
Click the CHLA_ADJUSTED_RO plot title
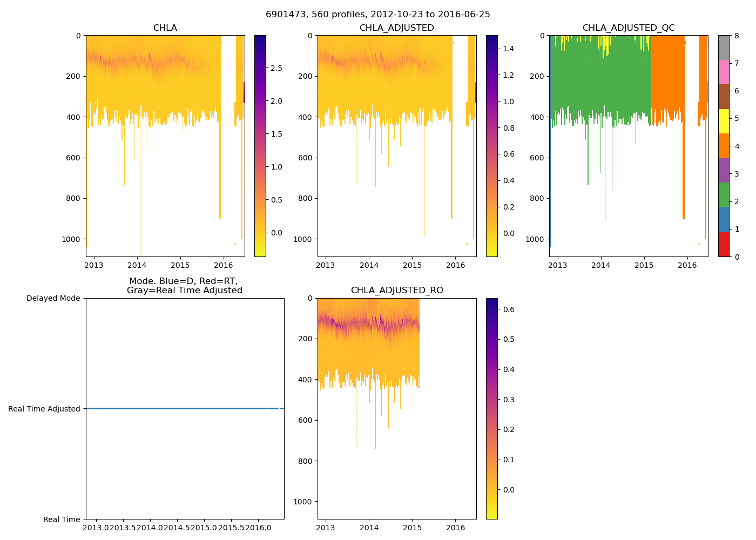(396, 291)
